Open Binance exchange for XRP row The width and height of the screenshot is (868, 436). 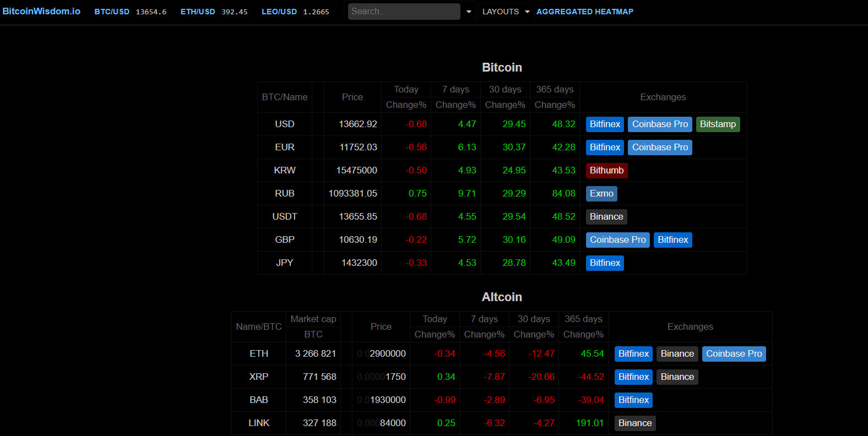tap(677, 377)
